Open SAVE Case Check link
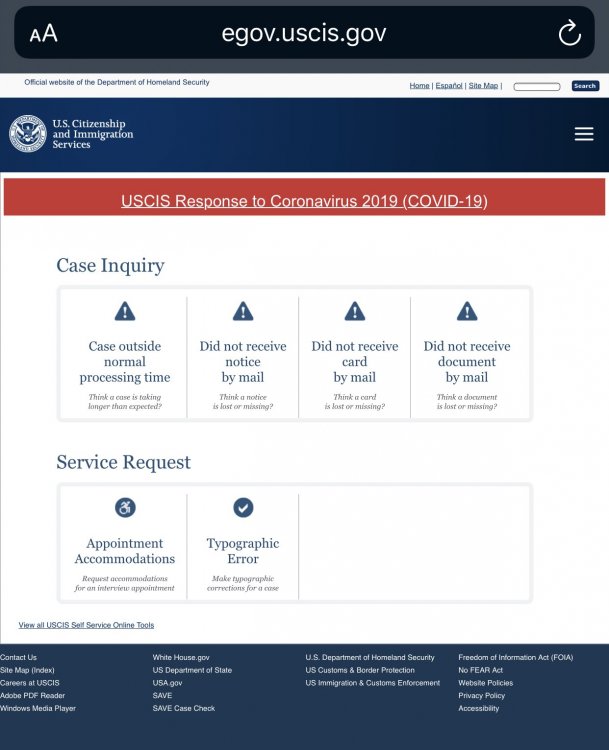Image resolution: width=609 pixels, height=750 pixels. (184, 708)
